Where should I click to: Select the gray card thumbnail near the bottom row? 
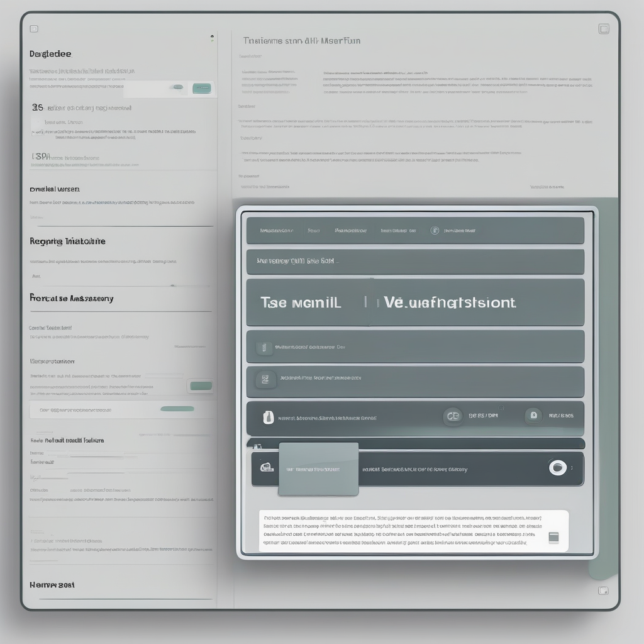click(318, 469)
